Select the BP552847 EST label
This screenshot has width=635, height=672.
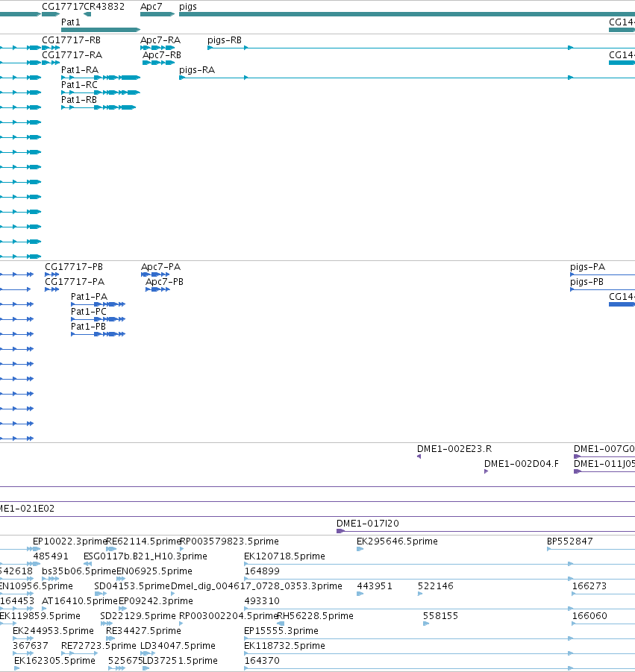coord(570,541)
